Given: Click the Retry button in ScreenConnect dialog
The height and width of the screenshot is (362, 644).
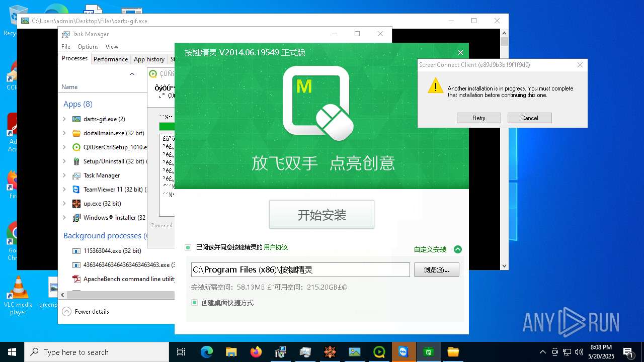Looking at the screenshot, I should (478, 118).
